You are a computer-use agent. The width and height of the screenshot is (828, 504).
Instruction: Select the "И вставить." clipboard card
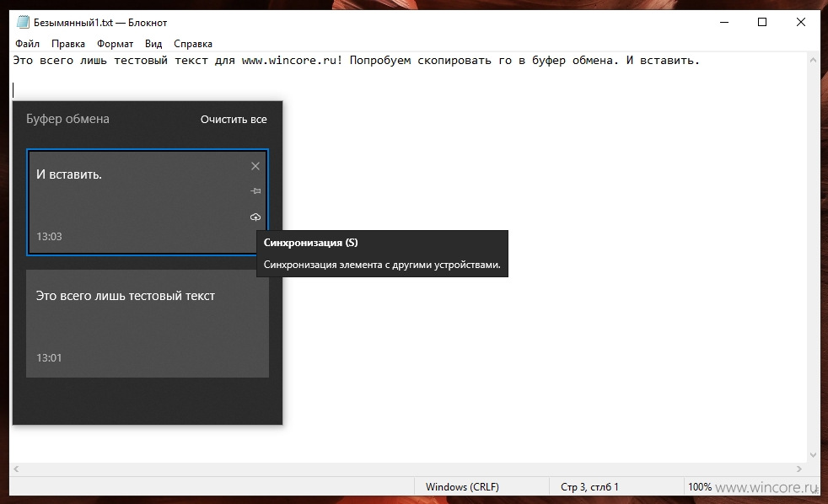[x=148, y=202]
